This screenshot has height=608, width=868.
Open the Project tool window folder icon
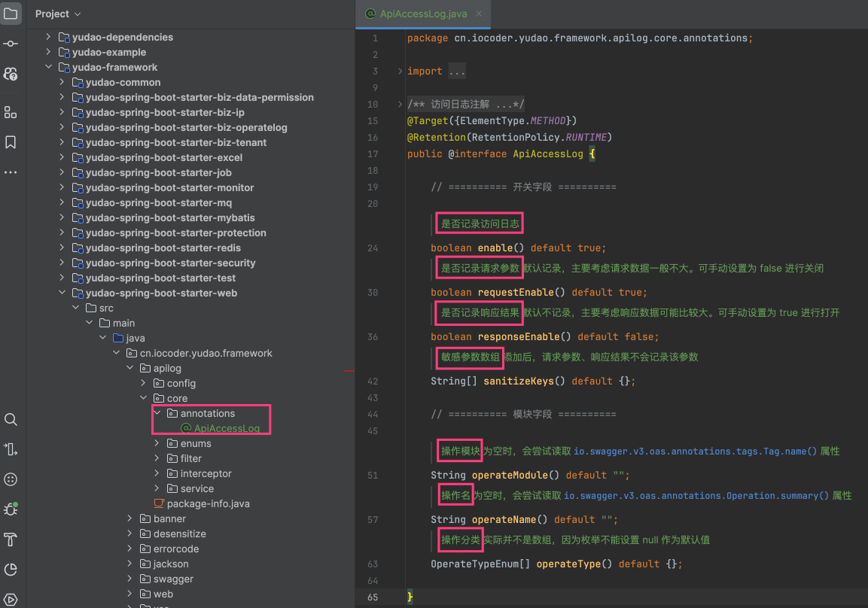11,14
